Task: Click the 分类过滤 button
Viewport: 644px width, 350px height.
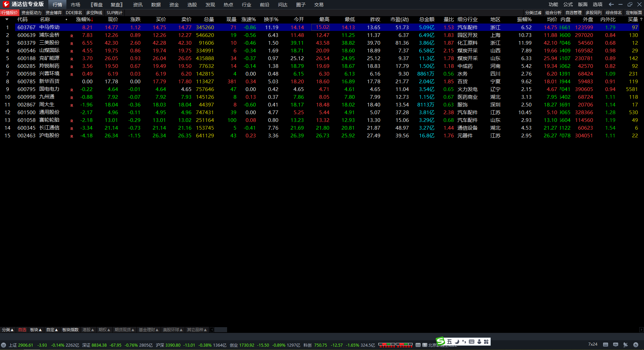Action: click(x=533, y=12)
